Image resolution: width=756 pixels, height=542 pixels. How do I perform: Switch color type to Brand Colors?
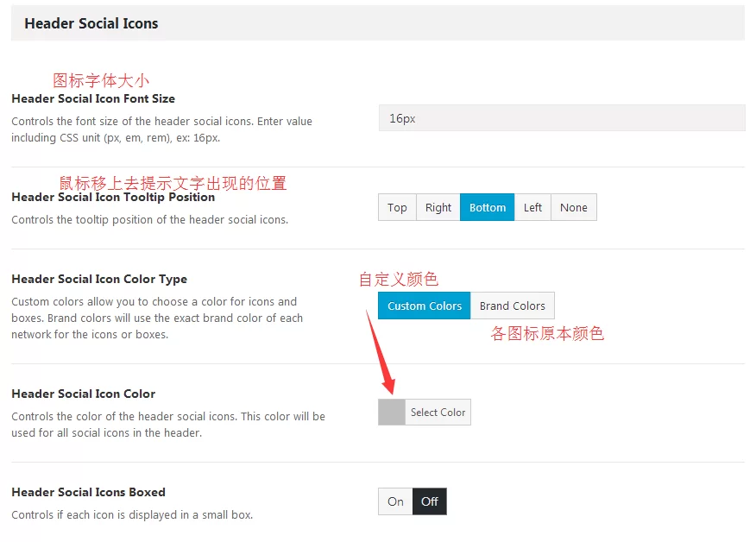click(513, 306)
